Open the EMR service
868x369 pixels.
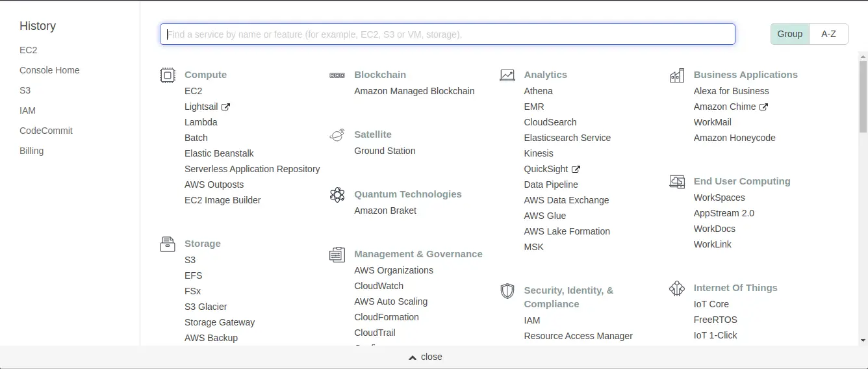point(534,107)
